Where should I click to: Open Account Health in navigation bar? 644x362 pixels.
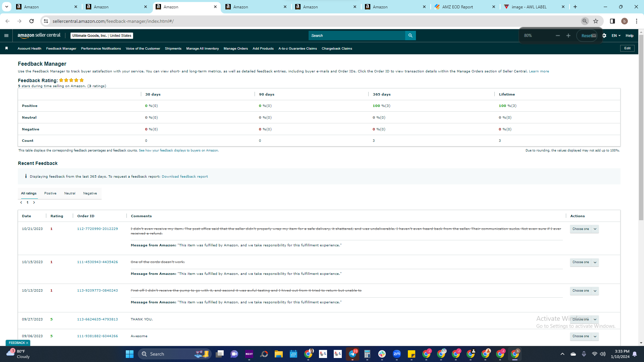click(x=30, y=49)
